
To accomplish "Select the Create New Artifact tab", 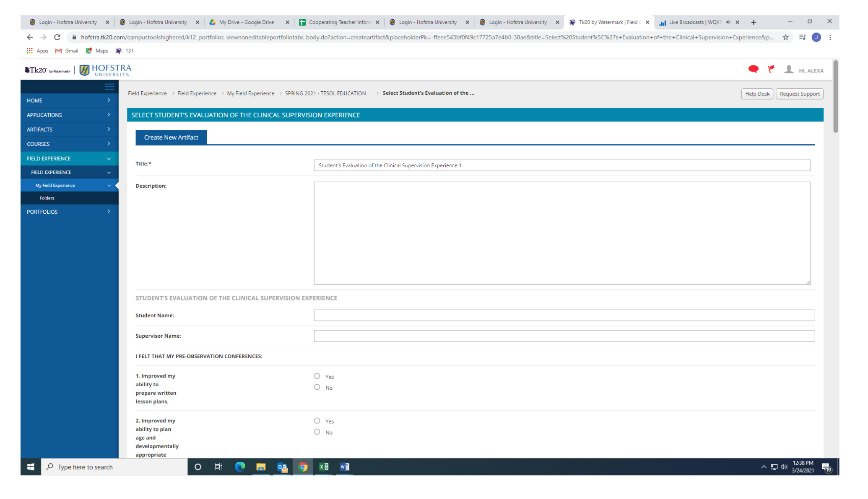I will (171, 137).
